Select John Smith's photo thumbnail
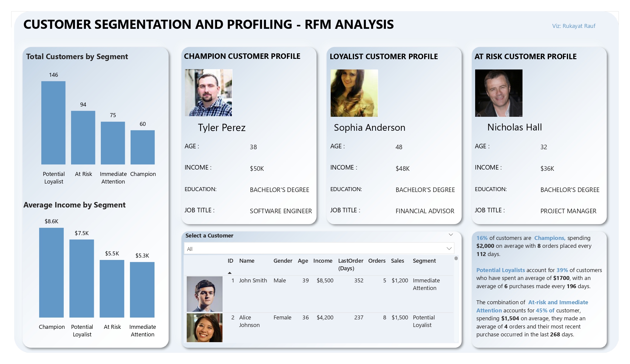630x364 pixels. pyautogui.click(x=204, y=294)
